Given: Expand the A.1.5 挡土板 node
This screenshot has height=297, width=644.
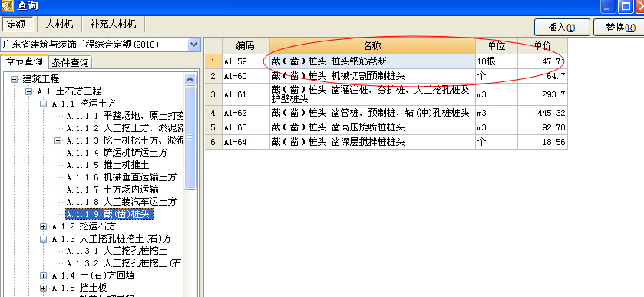Looking at the screenshot, I should (x=43, y=288).
